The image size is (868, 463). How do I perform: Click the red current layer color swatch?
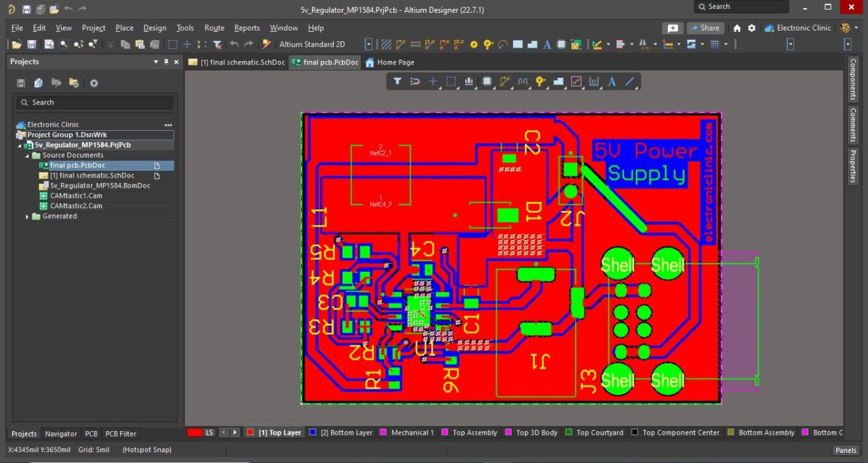point(195,432)
